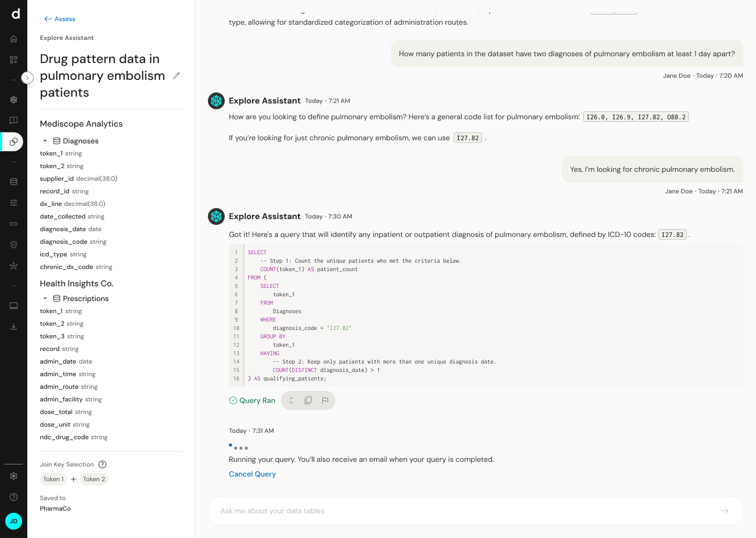Collapse the Prescriptions table tree

(x=45, y=298)
